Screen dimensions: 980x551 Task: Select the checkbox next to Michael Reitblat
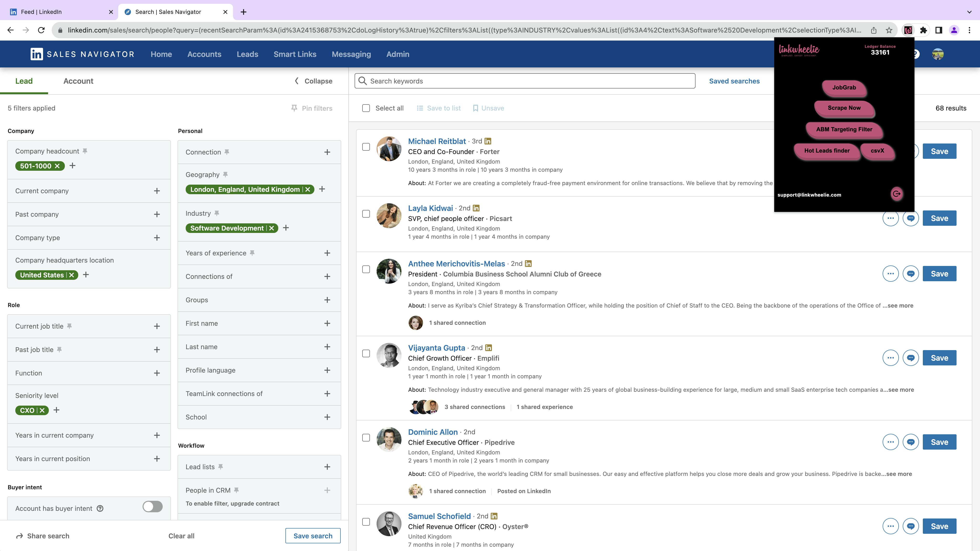(x=366, y=147)
